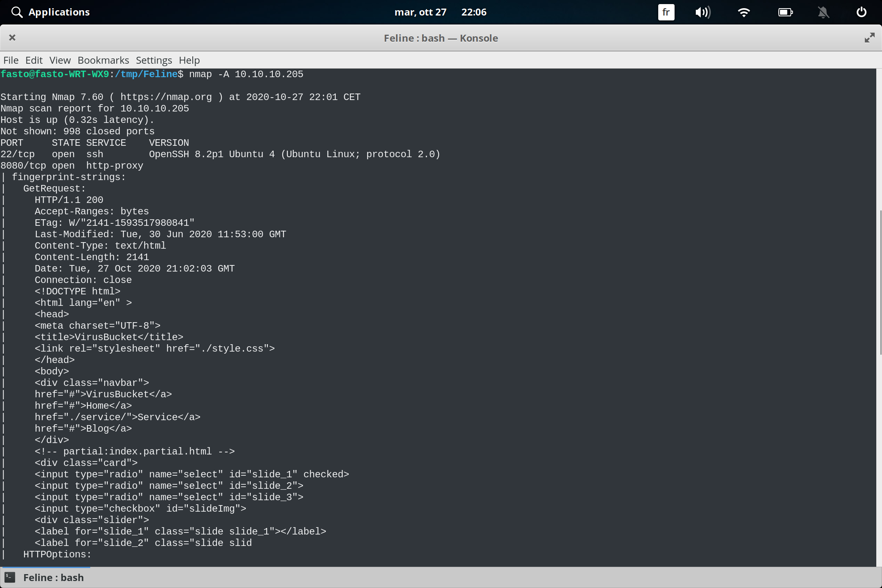Click the battery indicator icon
Viewport: 882px width, 588px height.
[x=784, y=12]
